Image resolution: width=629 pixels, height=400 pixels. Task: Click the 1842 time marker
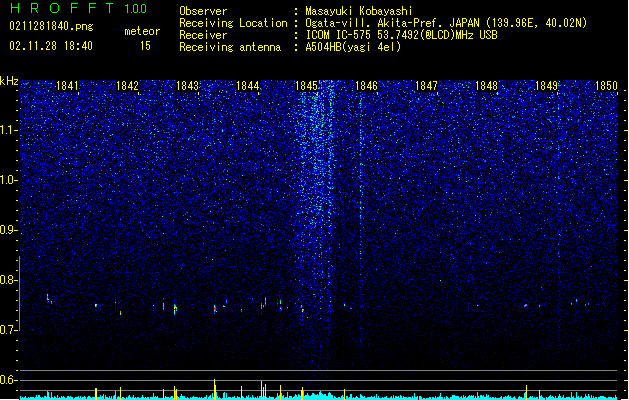click(127, 86)
